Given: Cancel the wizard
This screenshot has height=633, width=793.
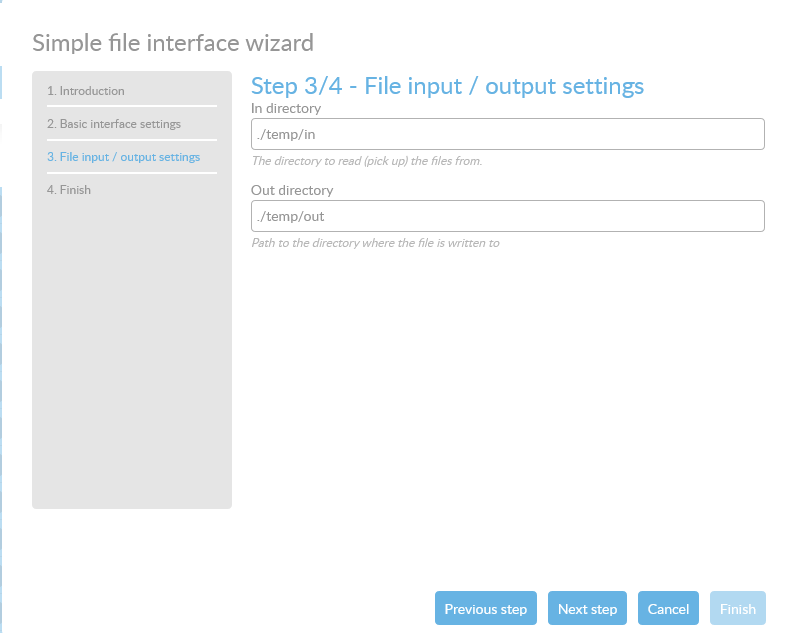Looking at the screenshot, I should [668, 609].
